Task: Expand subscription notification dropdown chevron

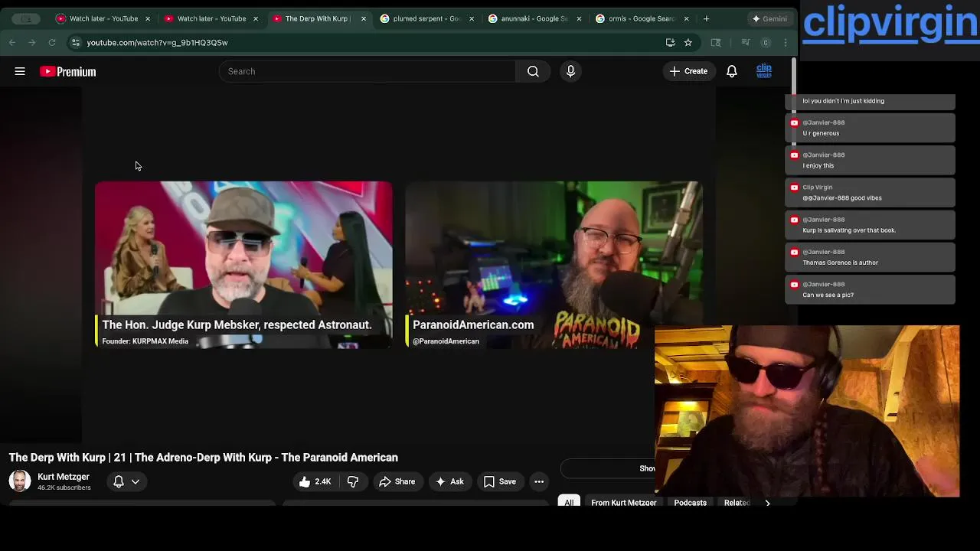Action: point(136,481)
